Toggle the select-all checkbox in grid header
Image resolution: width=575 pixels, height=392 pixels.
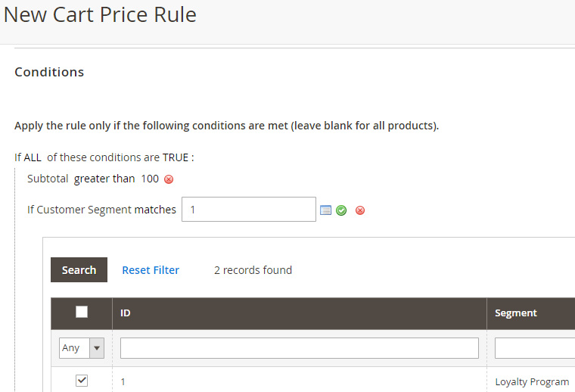point(82,312)
